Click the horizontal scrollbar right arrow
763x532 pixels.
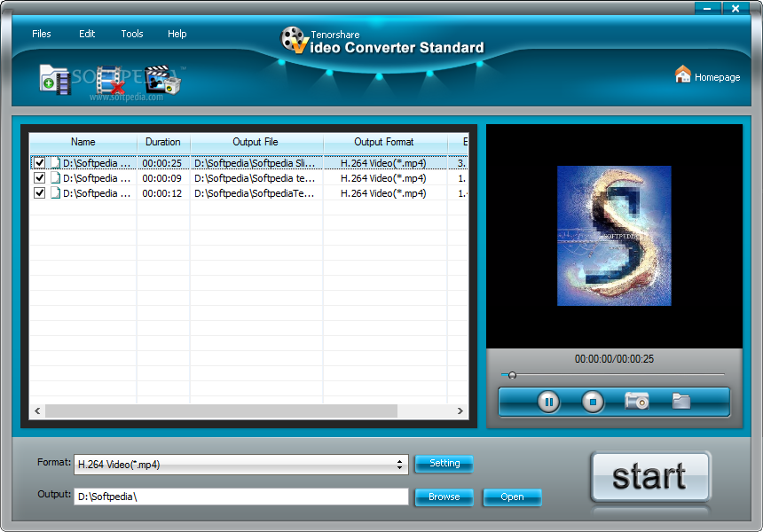tap(460, 411)
